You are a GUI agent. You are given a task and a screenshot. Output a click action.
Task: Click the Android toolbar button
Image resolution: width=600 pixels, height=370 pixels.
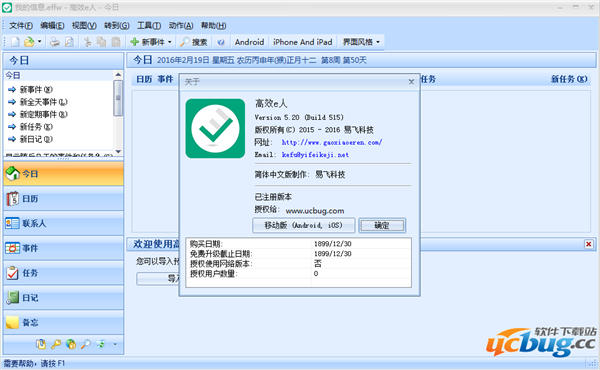click(249, 42)
